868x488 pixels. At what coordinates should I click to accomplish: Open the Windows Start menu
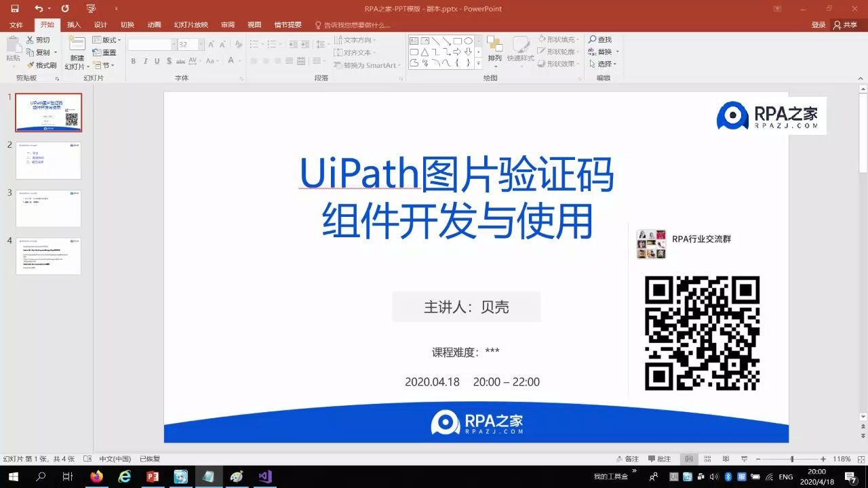coord(13,476)
